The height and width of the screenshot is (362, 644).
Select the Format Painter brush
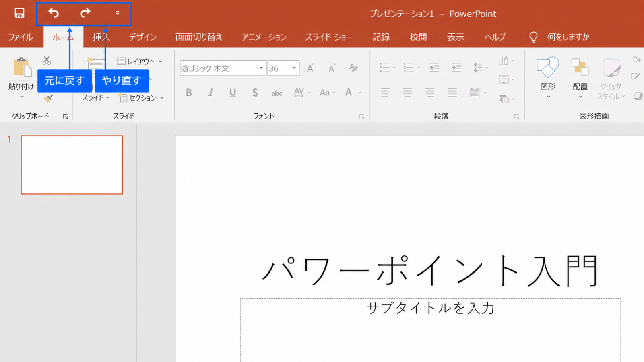tap(48, 98)
